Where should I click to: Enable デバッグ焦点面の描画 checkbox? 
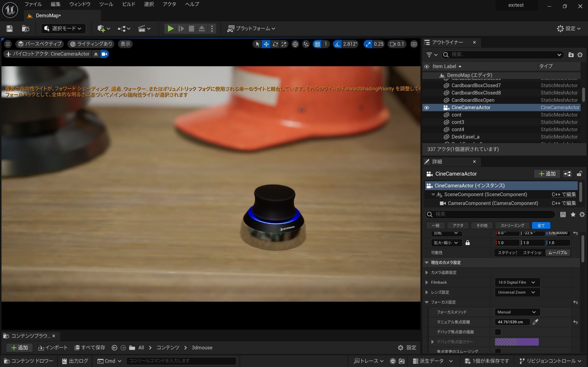[x=498, y=332]
